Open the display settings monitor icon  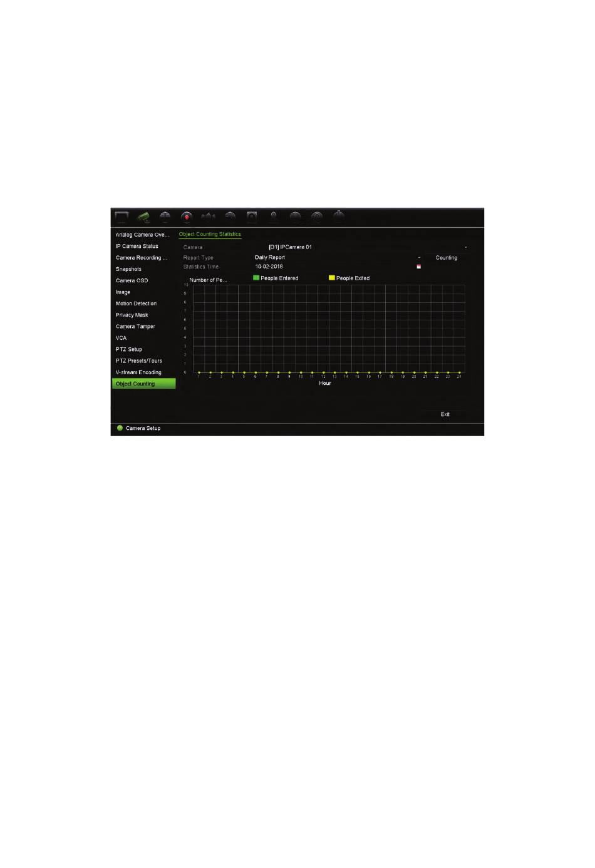point(122,217)
